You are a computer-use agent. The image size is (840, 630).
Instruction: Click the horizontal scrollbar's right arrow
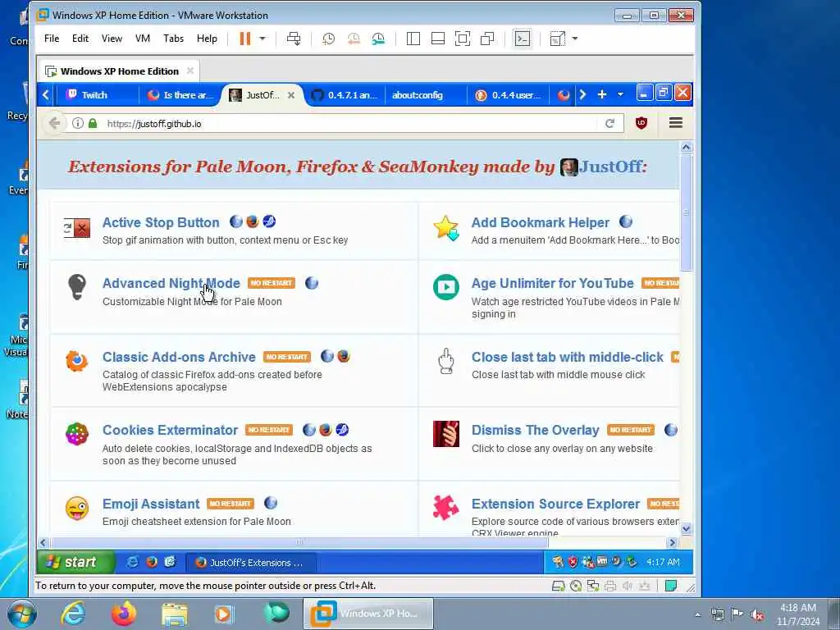673,543
